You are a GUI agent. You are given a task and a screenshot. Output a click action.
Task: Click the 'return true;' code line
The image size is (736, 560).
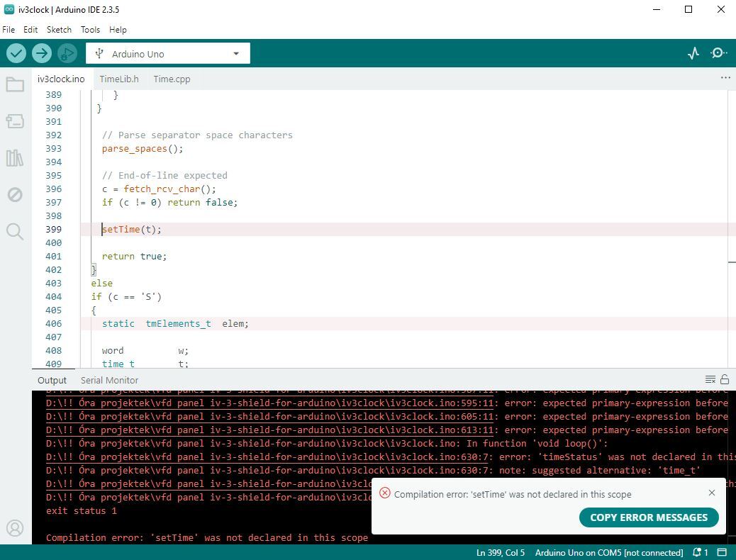pyautogui.click(x=134, y=257)
